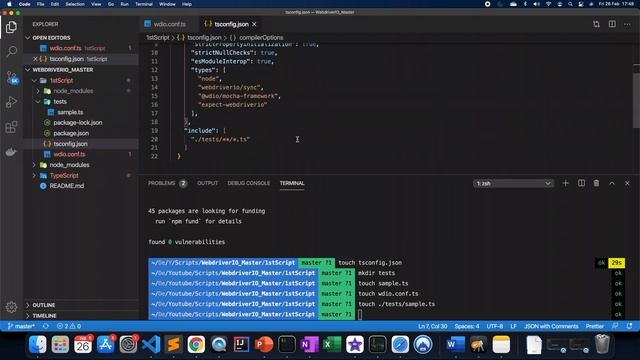Click the synchronize changes icon in status bar

tap(46, 326)
